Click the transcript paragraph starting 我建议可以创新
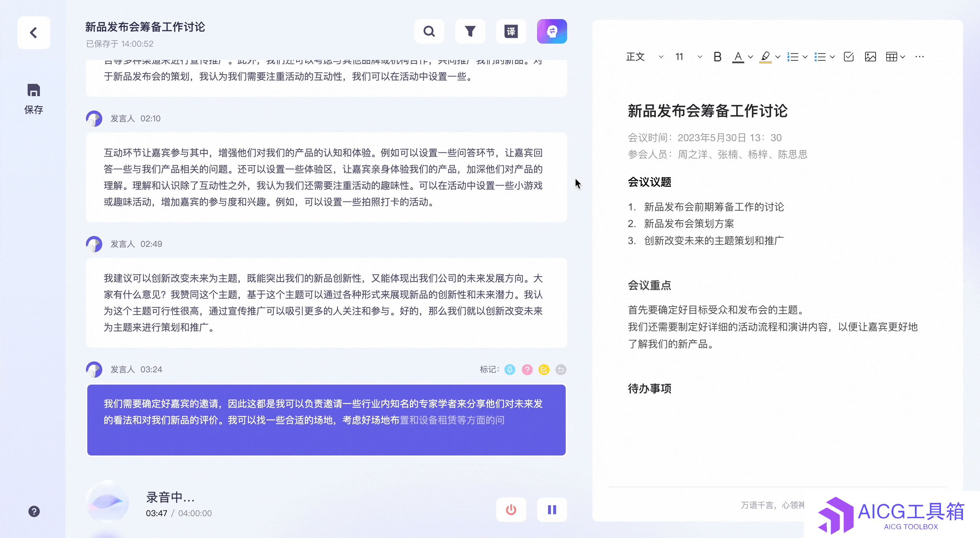The image size is (980, 538). (x=326, y=303)
